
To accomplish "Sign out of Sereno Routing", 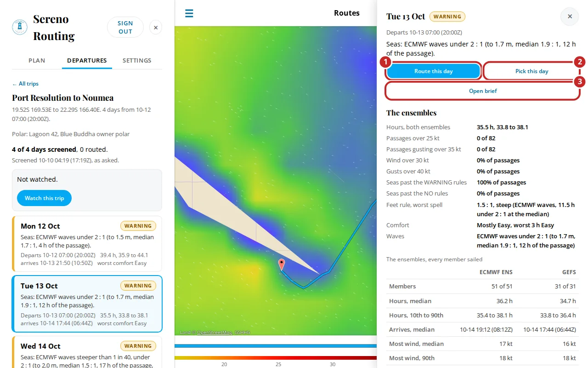I will 125,27.
